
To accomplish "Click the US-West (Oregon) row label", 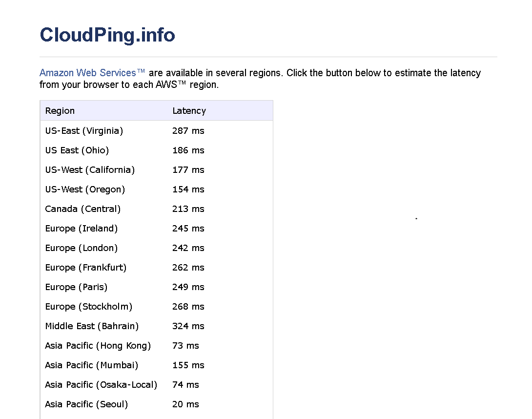I will click(x=85, y=189).
